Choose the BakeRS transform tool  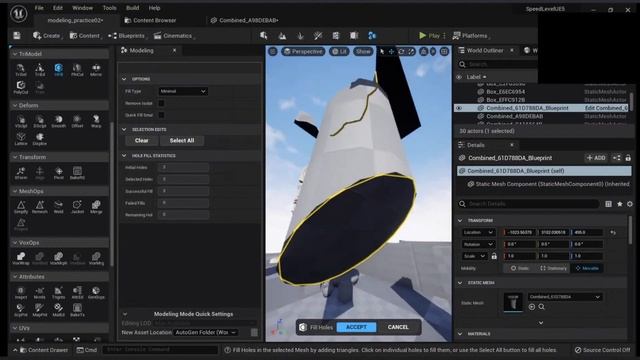(x=77, y=173)
